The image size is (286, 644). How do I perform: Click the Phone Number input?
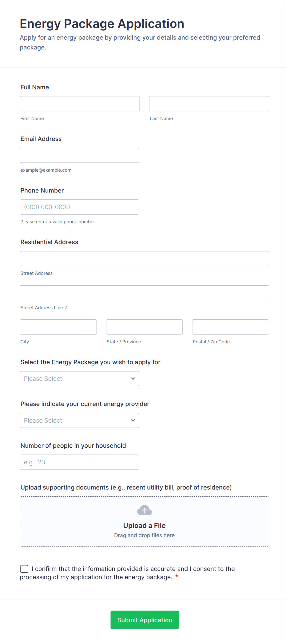coord(79,207)
